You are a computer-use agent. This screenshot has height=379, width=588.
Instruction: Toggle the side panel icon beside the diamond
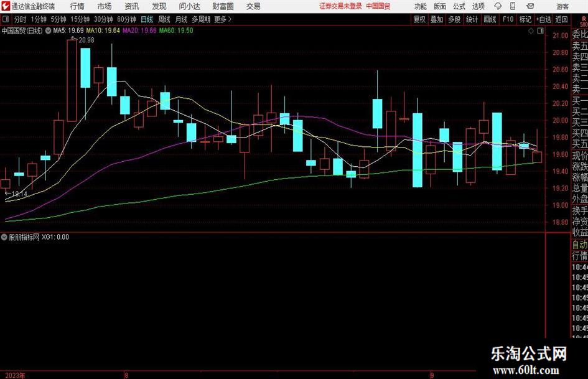pyautogui.click(x=540, y=31)
